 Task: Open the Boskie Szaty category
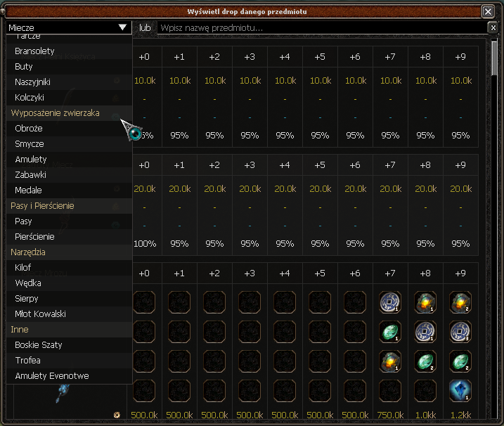click(x=38, y=345)
